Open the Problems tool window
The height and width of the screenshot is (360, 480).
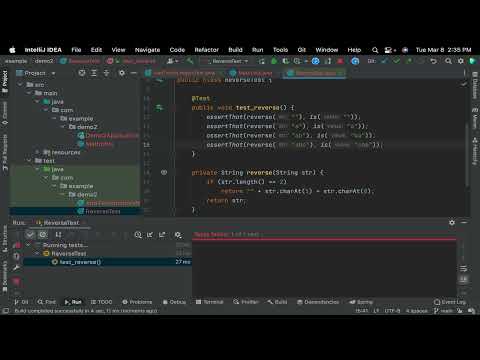click(x=137, y=302)
